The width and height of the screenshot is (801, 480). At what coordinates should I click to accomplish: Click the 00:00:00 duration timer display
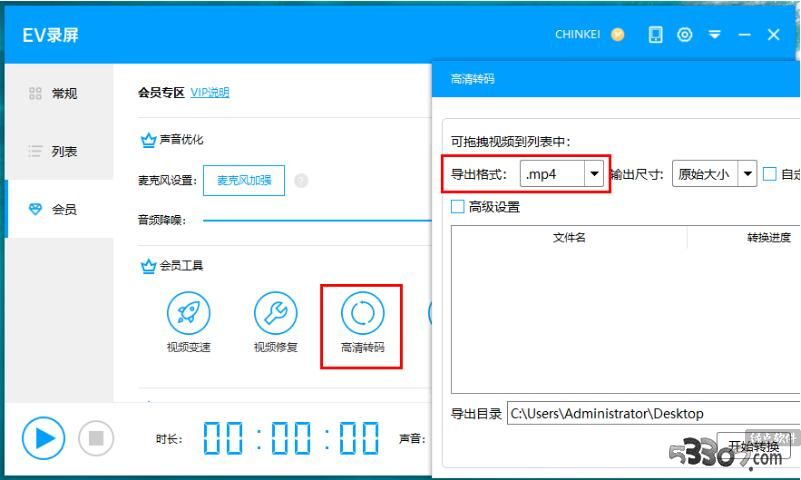(291, 438)
